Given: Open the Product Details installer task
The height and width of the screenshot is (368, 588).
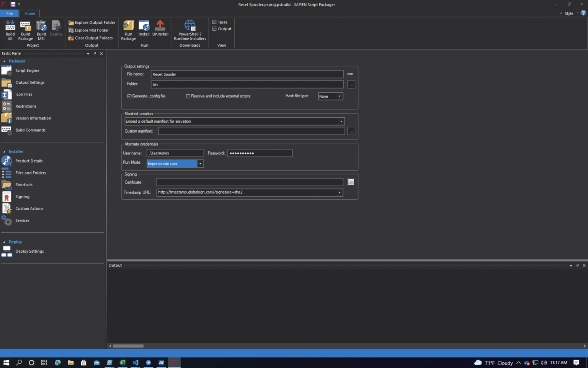Looking at the screenshot, I should (29, 161).
